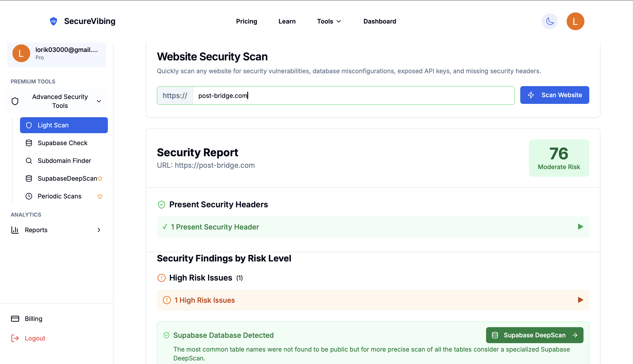633x364 pixels.
Task: Click the SecureVibing shield logo icon
Action: point(53,21)
